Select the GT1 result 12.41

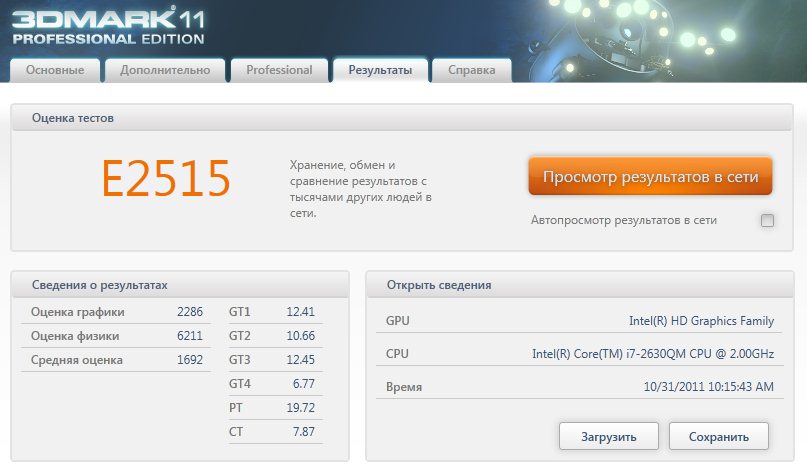click(301, 312)
